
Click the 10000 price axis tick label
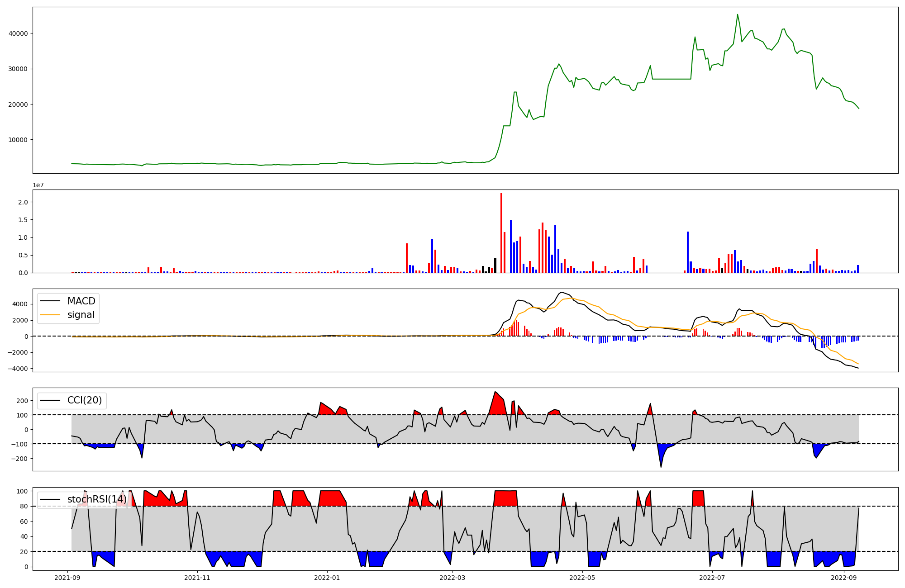pyautogui.click(x=18, y=140)
